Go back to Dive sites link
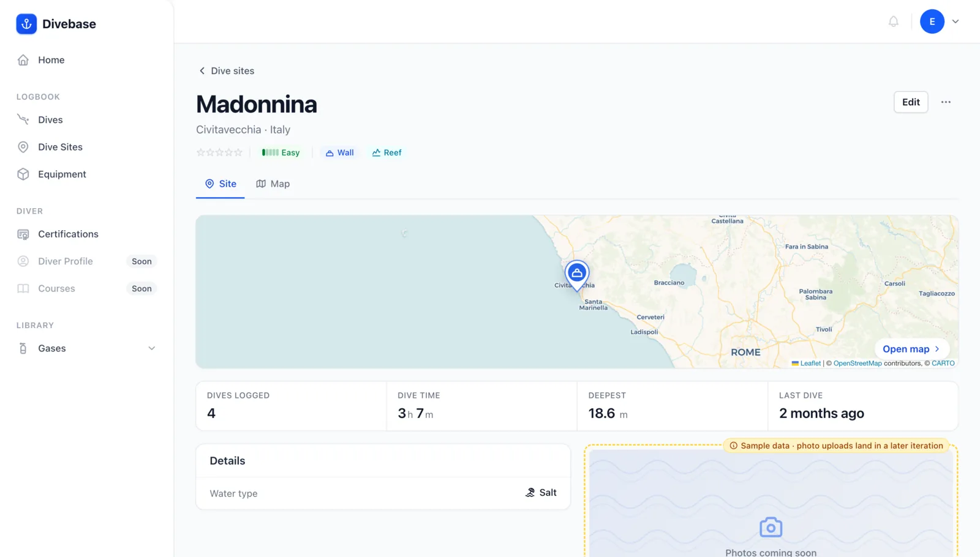Viewport: 980px width, 557px height. (226, 71)
